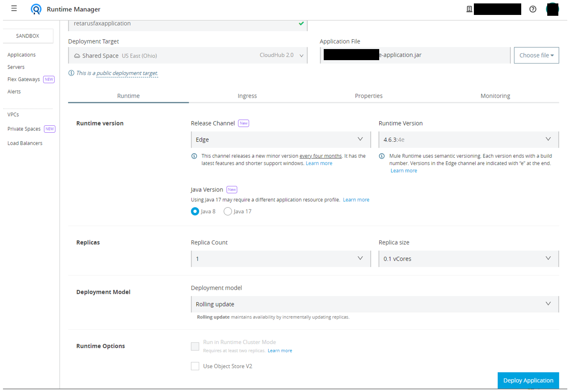Screen dimensions: 569x392
Task: Click the Runtime Manager logo icon
Action: (36, 9)
